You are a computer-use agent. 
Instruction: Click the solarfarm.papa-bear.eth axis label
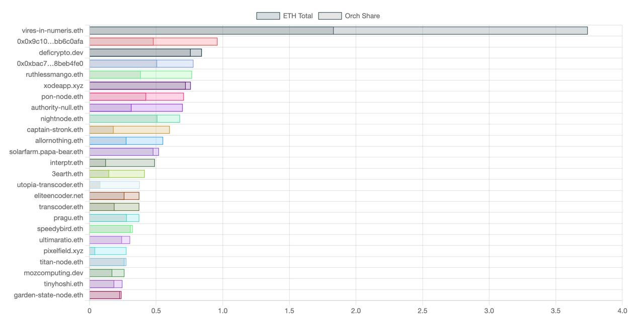coord(46,152)
